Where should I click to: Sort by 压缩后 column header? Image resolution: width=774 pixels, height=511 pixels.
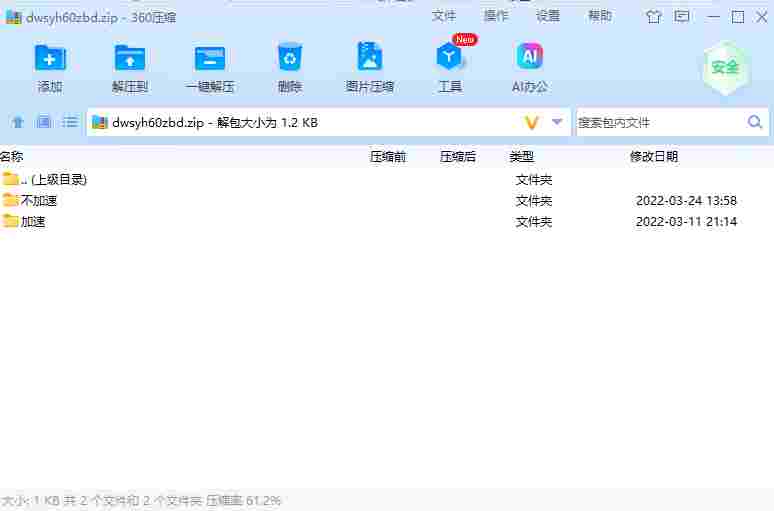click(x=458, y=157)
